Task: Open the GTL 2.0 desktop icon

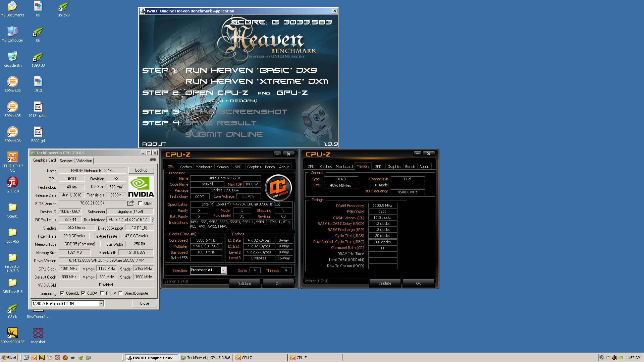Action: point(12,185)
